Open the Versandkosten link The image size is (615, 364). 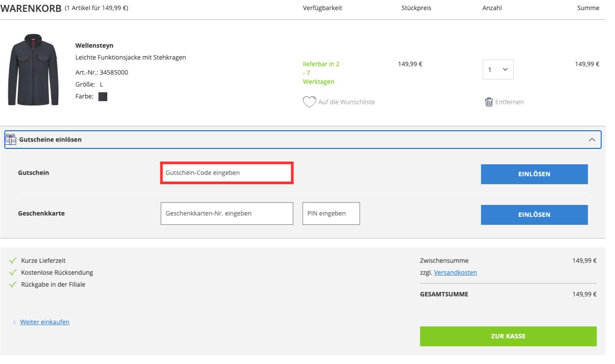[456, 273]
